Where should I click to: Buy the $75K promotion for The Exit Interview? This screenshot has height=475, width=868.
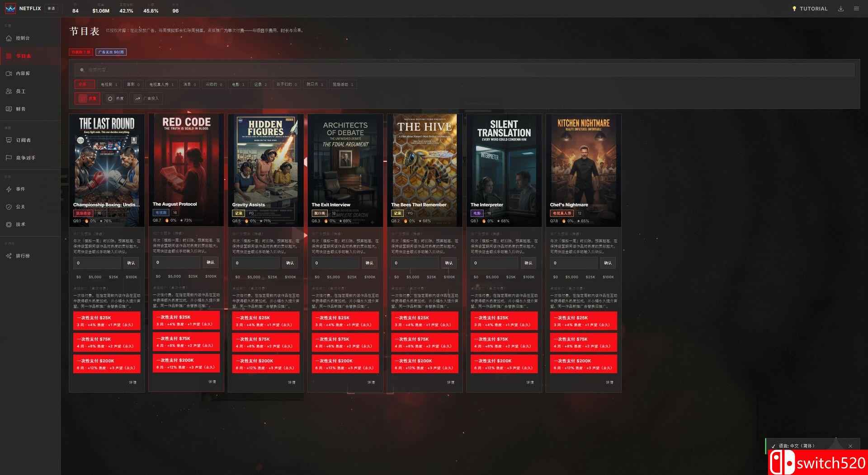click(345, 342)
